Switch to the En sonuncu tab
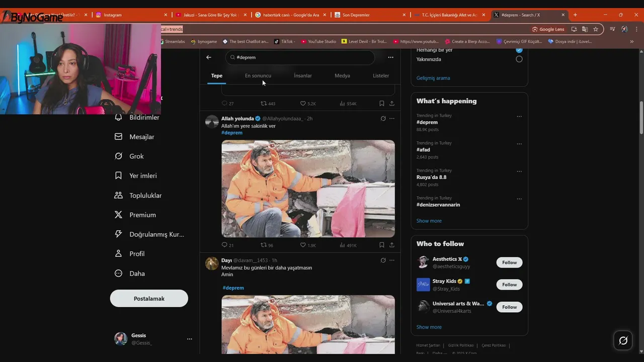Image resolution: width=644 pixels, height=362 pixels. coord(258,75)
